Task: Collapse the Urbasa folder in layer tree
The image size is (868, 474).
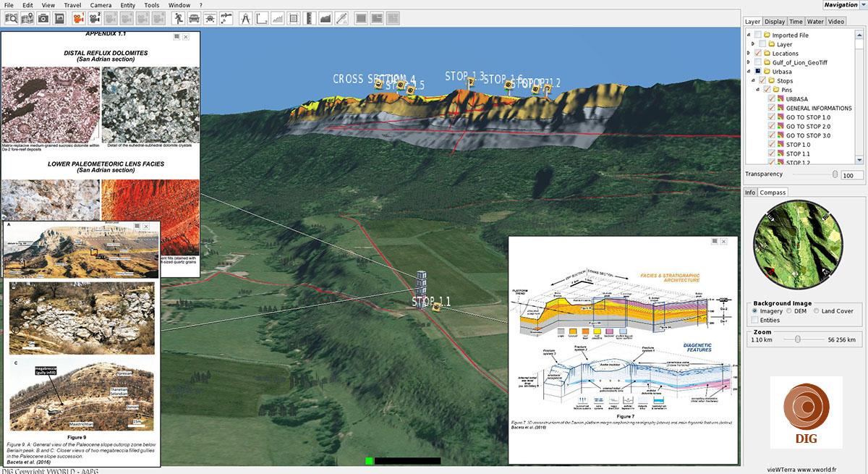Action: (x=748, y=72)
